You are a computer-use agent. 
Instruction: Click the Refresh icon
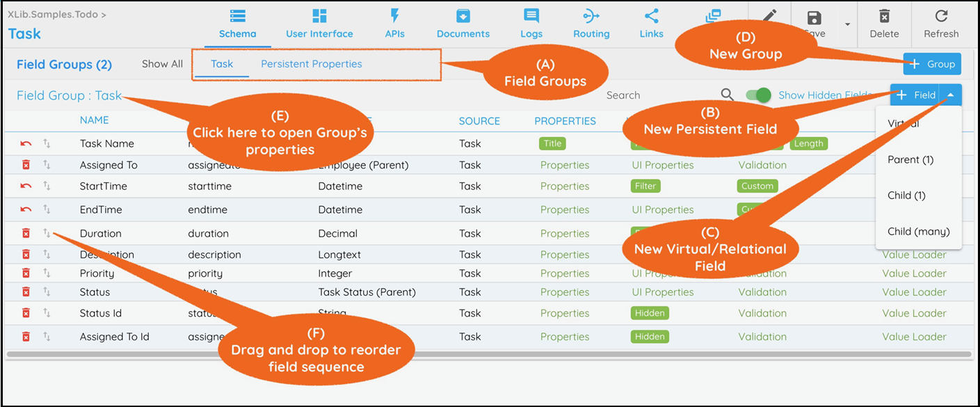click(x=941, y=17)
